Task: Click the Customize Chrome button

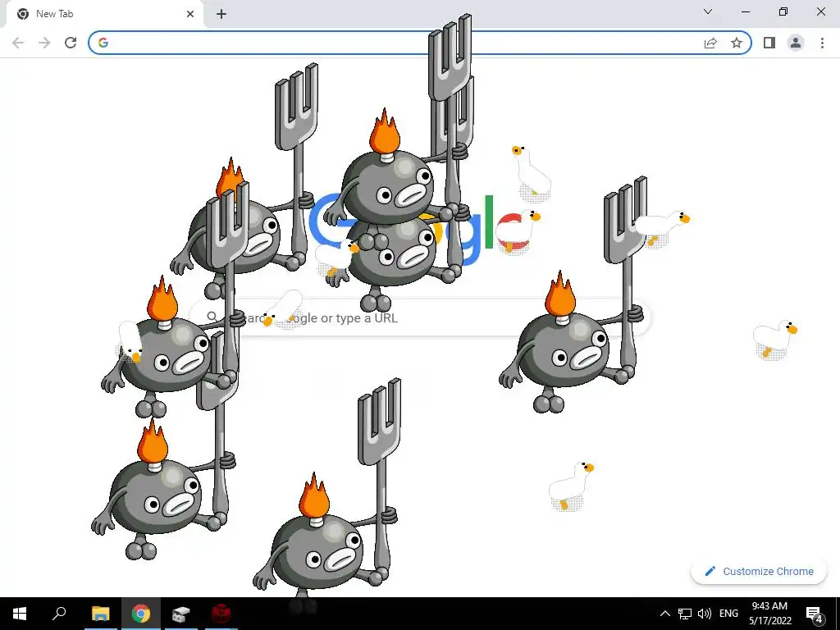Action: click(759, 571)
